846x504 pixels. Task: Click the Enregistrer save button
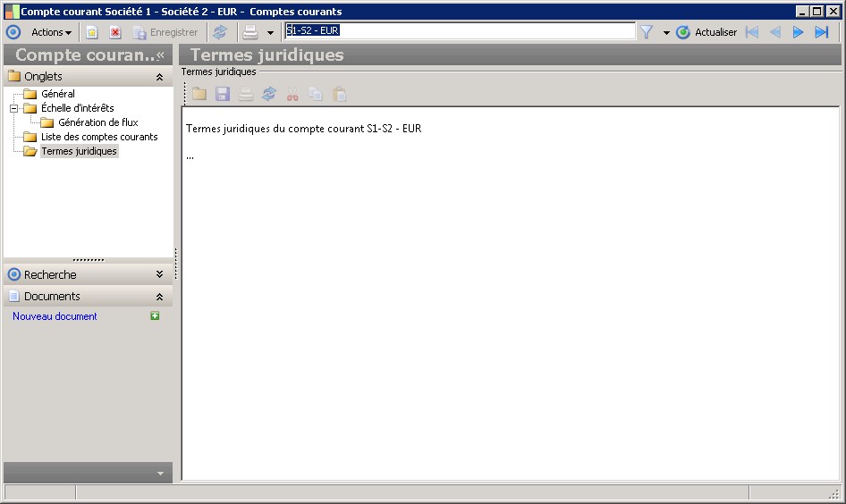pos(165,33)
